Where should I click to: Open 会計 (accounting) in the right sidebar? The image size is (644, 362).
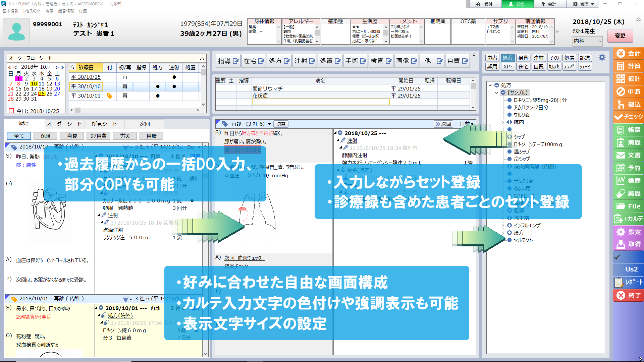(x=629, y=54)
